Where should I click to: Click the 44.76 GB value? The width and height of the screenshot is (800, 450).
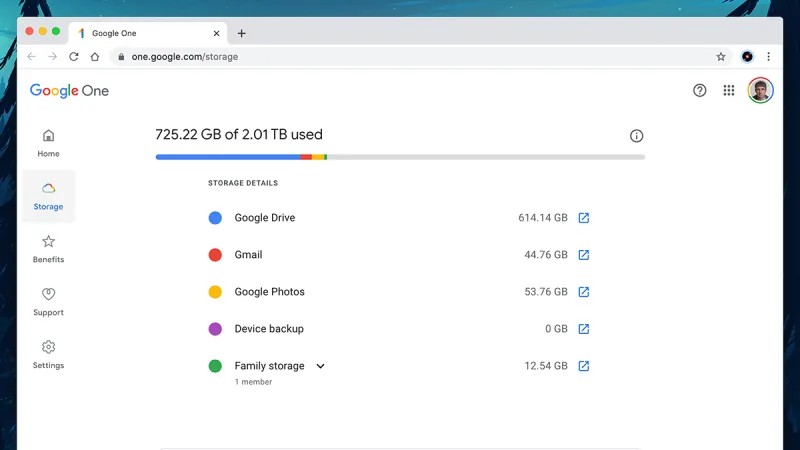[546, 255]
